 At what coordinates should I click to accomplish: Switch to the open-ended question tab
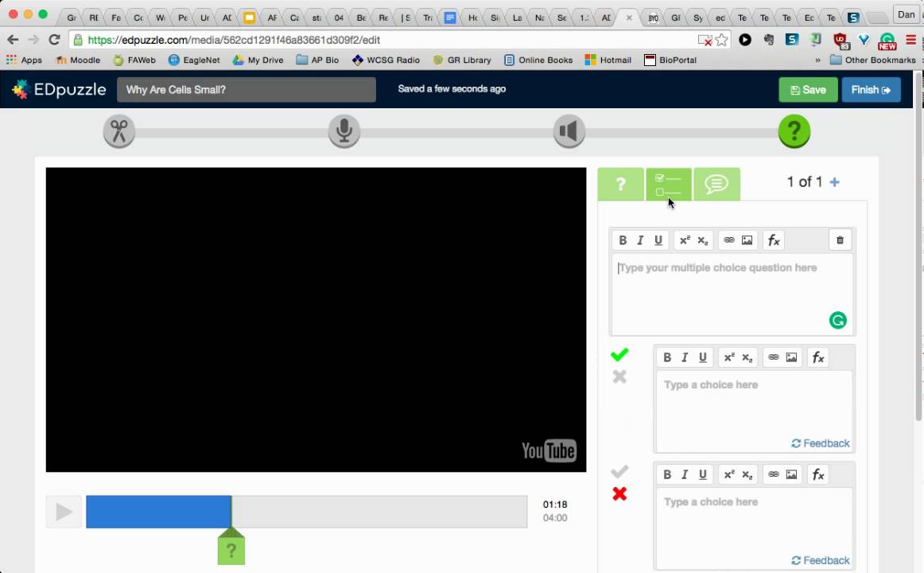[620, 185]
